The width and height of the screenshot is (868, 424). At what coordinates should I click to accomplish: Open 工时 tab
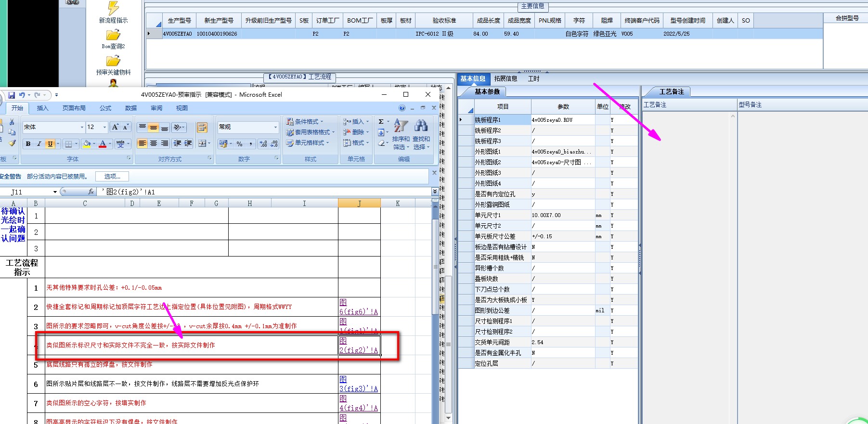pos(533,78)
